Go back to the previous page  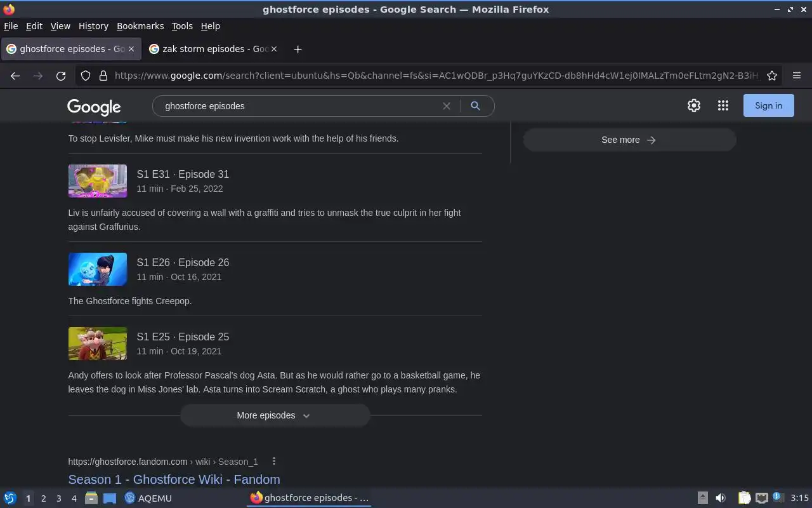(15, 76)
